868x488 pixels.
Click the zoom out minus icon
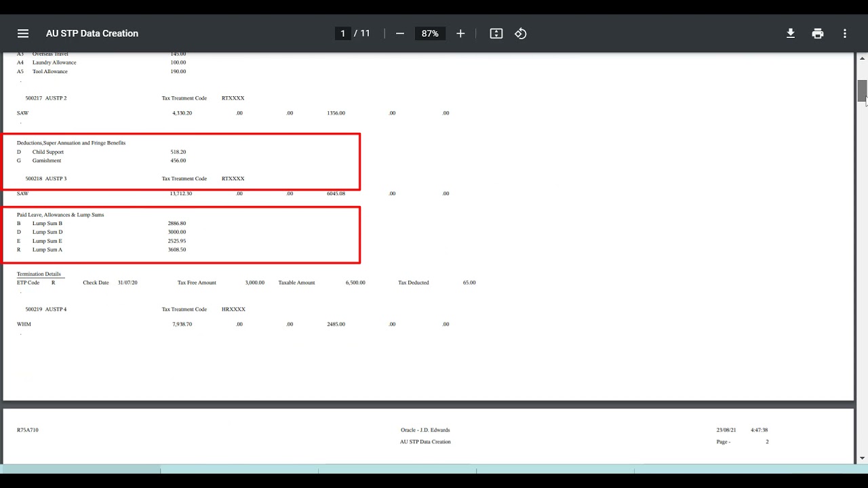pos(400,33)
